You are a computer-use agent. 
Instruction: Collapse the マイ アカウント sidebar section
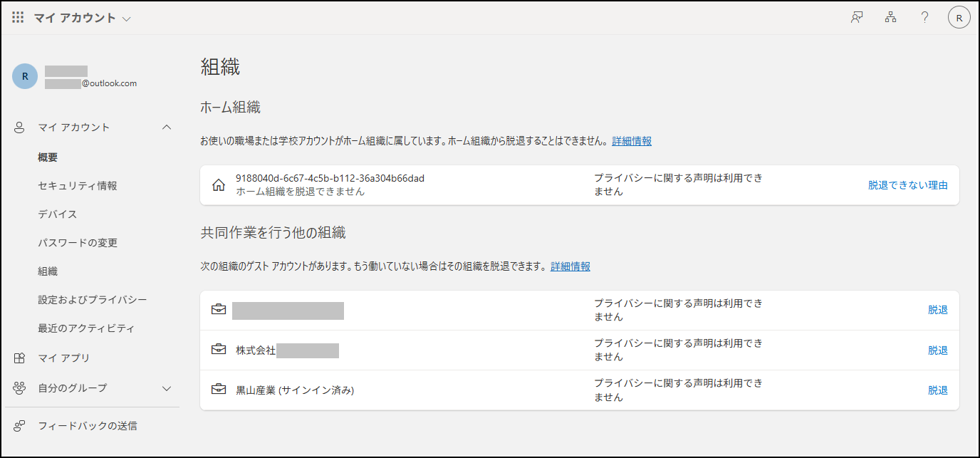[x=167, y=127]
